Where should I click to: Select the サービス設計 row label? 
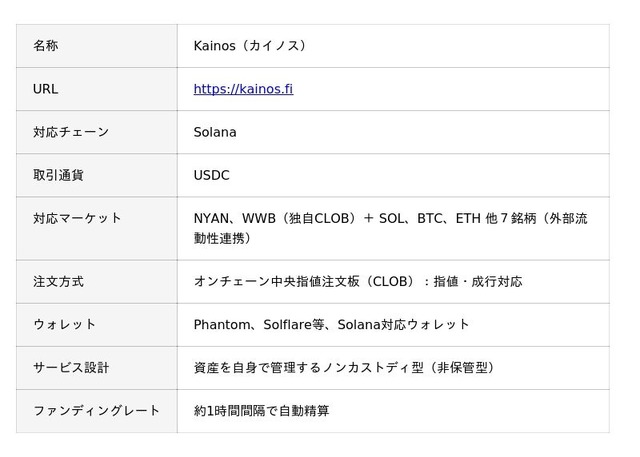71,367
